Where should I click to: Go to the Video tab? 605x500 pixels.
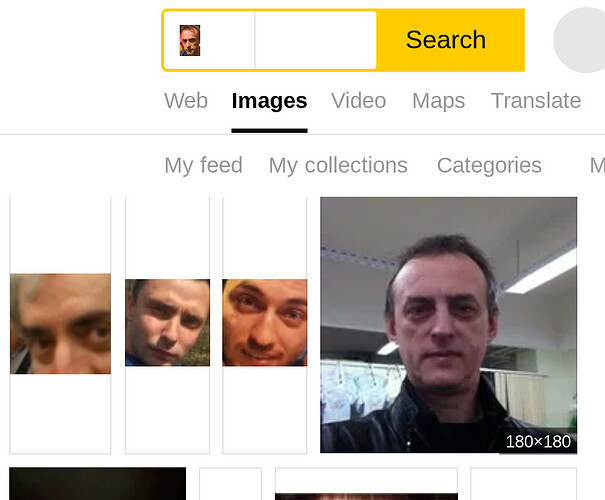(358, 101)
